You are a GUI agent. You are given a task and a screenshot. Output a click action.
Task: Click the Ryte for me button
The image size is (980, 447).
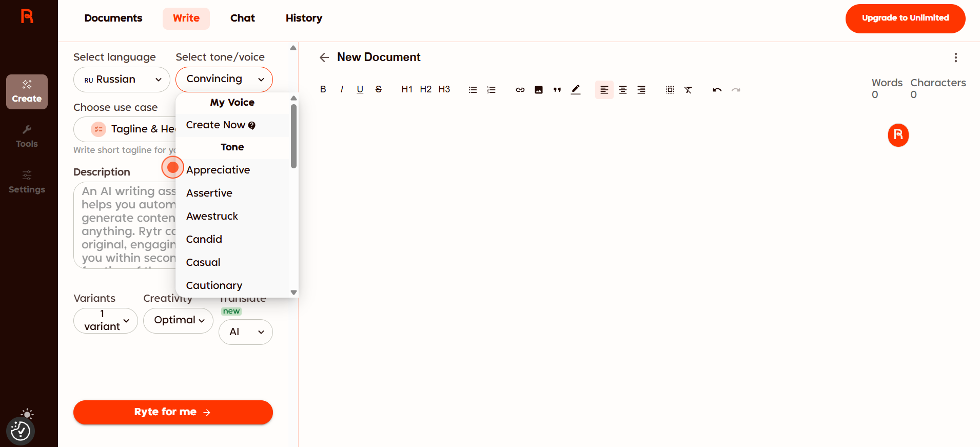173,412
